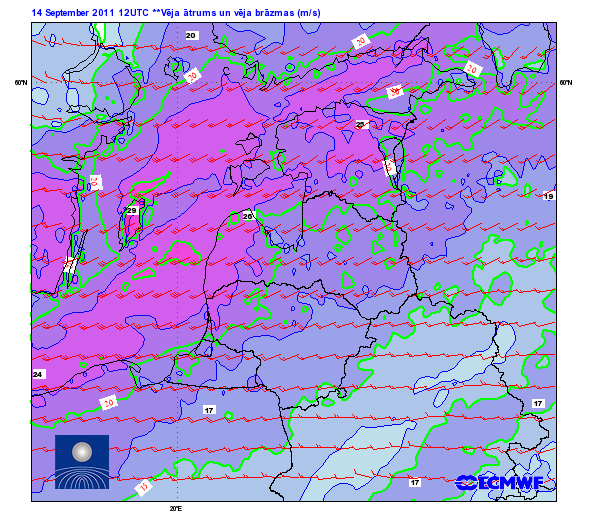
Task: Select the 29 gust value label
Action: pos(131,210)
